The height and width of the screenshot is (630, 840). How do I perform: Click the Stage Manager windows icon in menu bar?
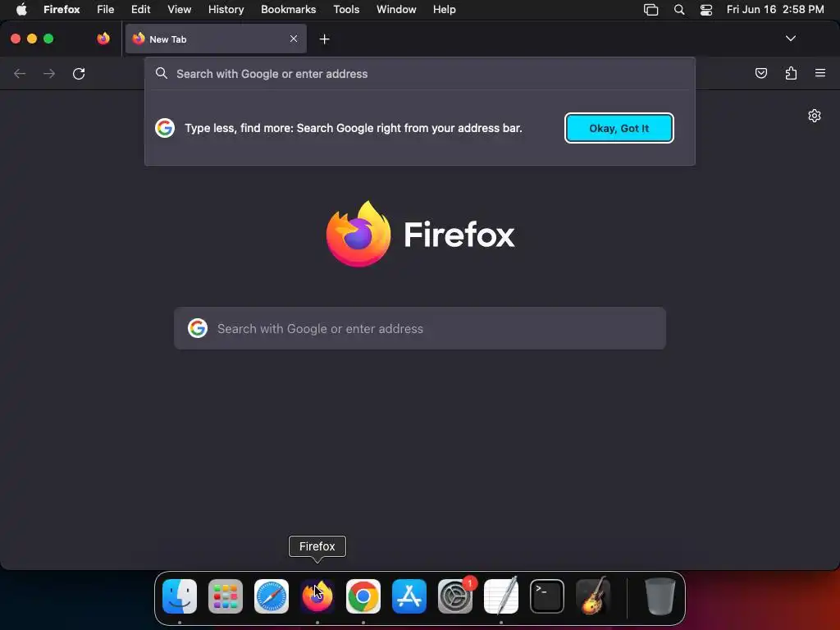[651, 10]
